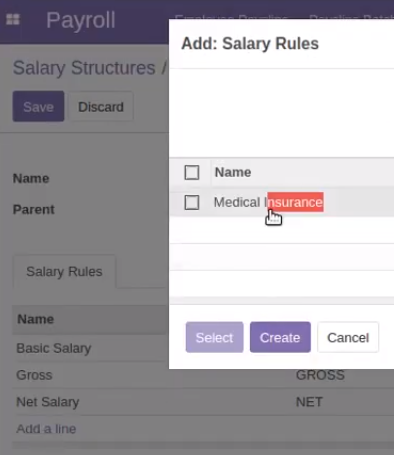This screenshot has height=455, width=394.
Task: Toggle the select-all checkbox beside Name
Action: coord(192,172)
